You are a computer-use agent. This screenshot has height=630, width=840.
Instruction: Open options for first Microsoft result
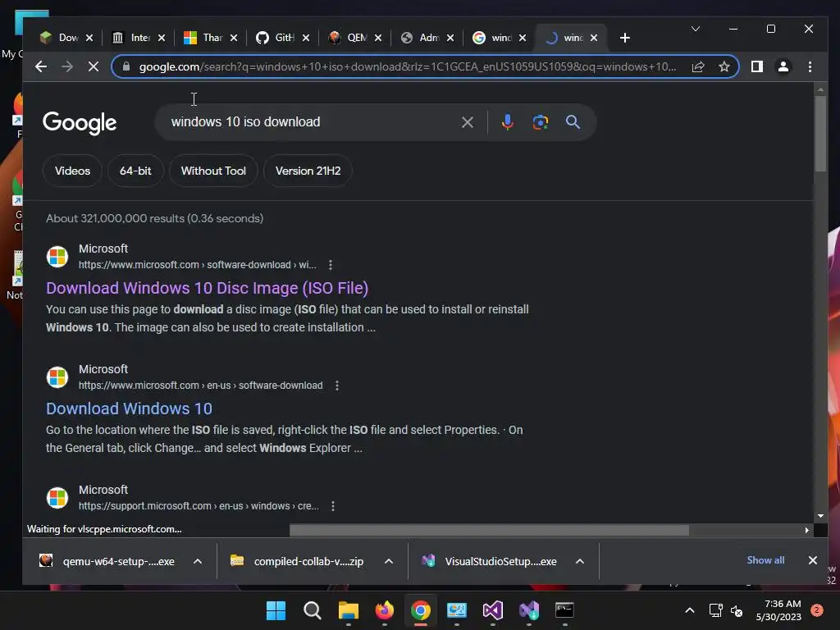coord(330,265)
